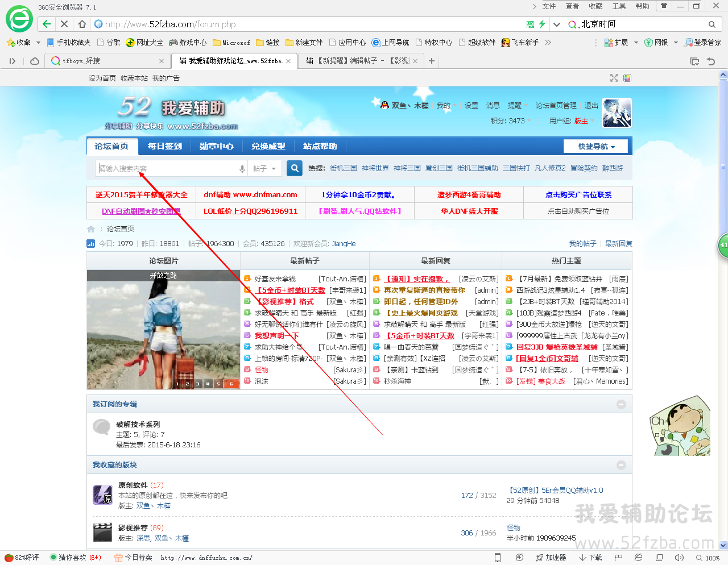Click the cloud sync icon beside tabs
This screenshot has width=728, height=565.
pyautogui.click(x=35, y=61)
